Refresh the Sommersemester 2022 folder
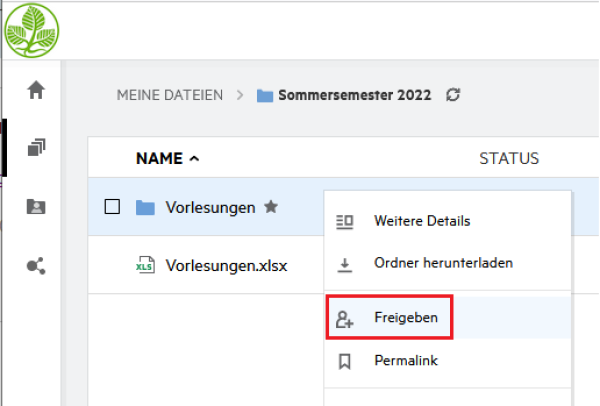Screen dimensions: 600x406 click(453, 95)
